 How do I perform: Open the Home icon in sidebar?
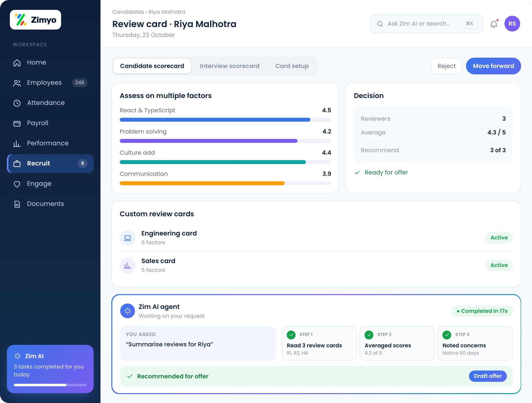pyautogui.click(x=17, y=63)
